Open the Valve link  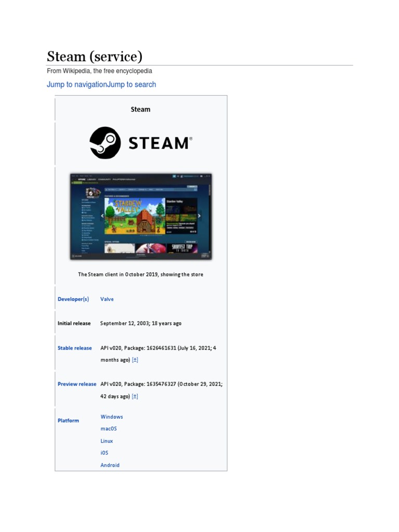[x=107, y=299]
